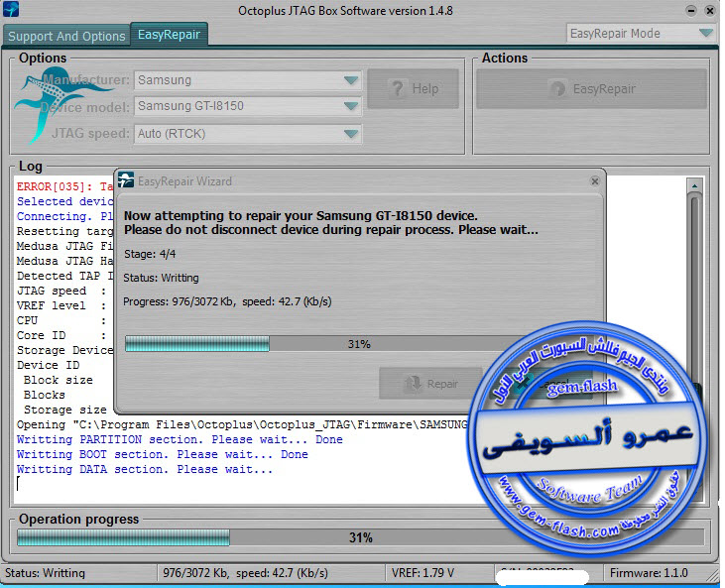Click the 'Detected TAP' log line
This screenshot has width=725, height=588.
click(x=64, y=276)
